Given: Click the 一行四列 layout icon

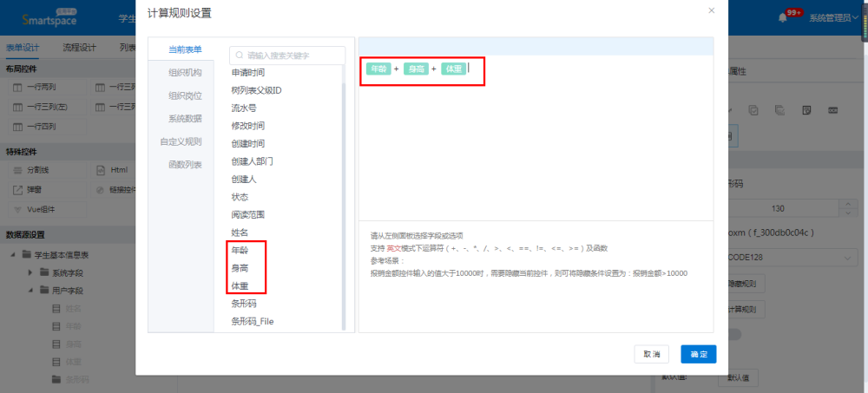Looking at the screenshot, I should pyautogui.click(x=16, y=126).
